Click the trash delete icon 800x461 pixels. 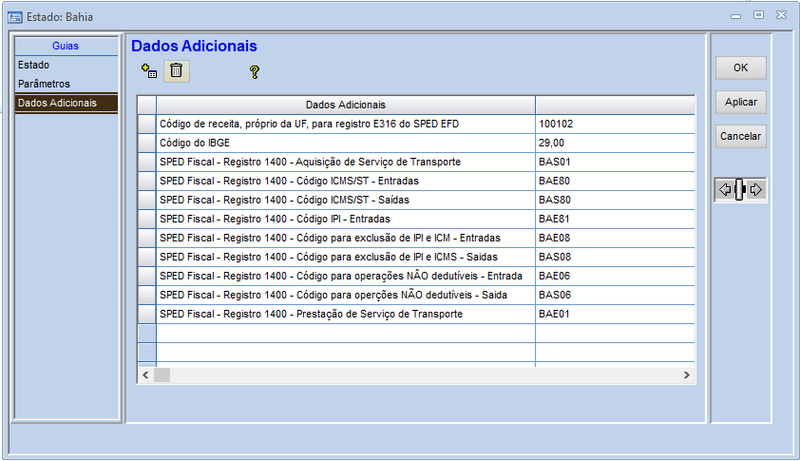[x=176, y=70]
